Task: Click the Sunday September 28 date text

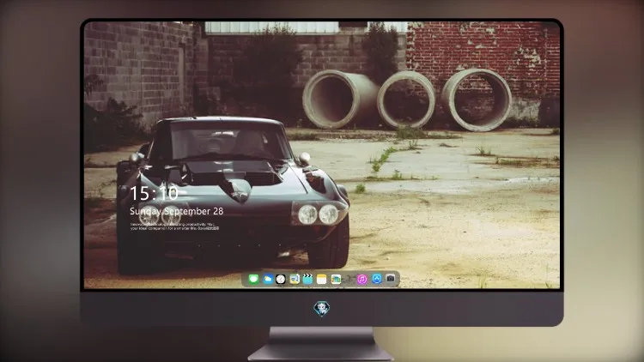Action: [177, 211]
